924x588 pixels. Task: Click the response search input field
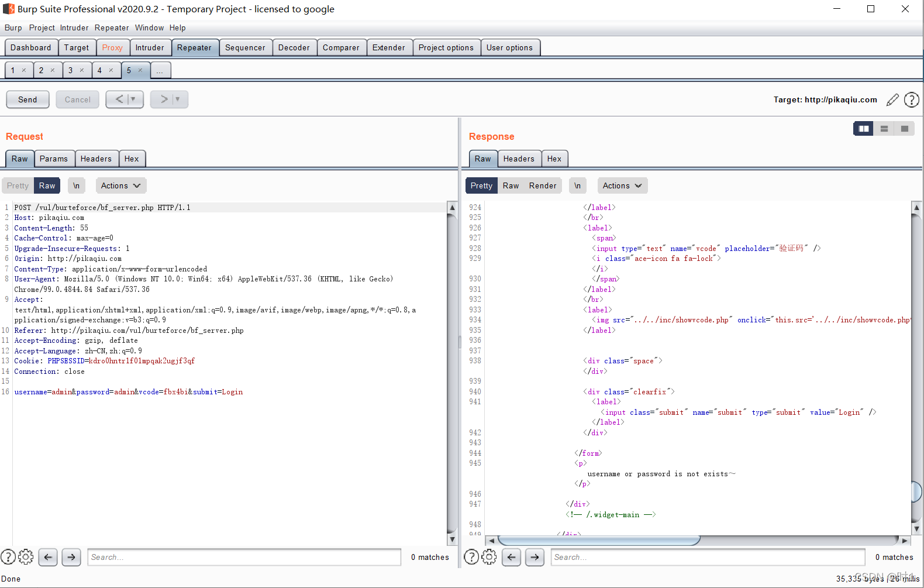tap(708, 557)
